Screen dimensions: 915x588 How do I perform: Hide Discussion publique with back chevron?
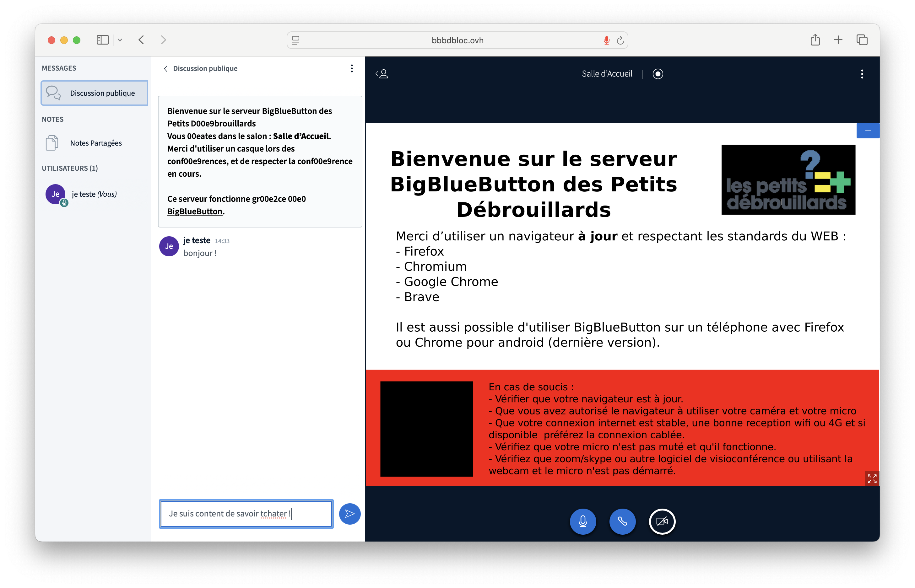(166, 68)
